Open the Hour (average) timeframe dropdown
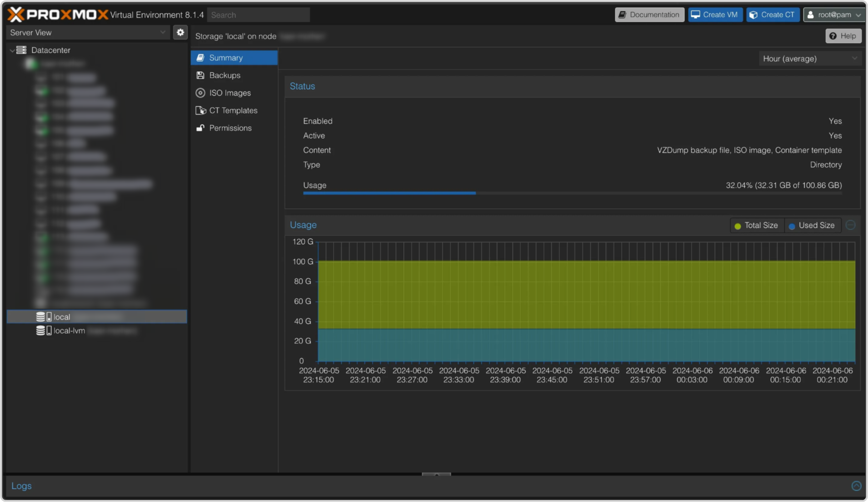Viewport: 868px width, 502px height. point(809,59)
